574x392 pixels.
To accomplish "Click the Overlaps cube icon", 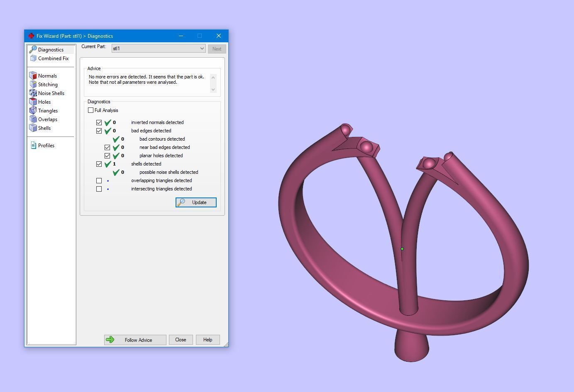I will click(x=33, y=119).
